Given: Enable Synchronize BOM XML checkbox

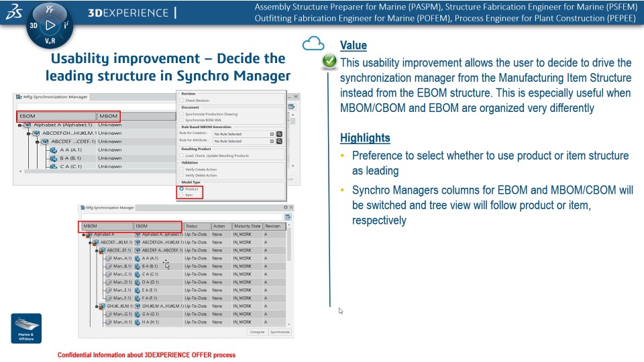Looking at the screenshot, I should coord(182,120).
